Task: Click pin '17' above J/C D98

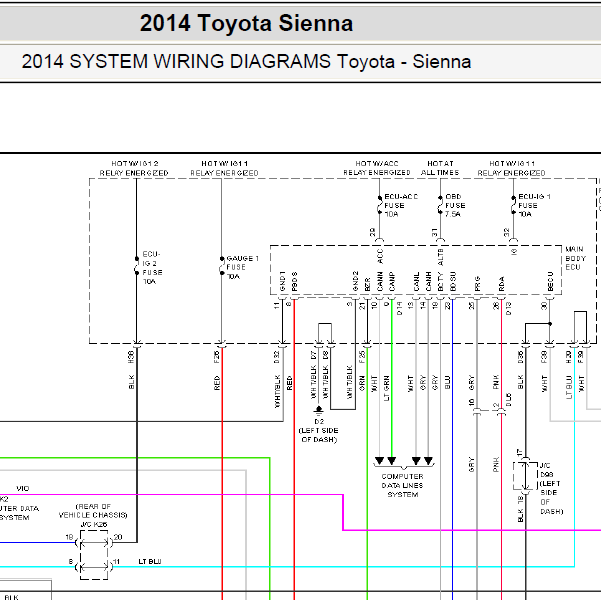Action: (x=520, y=452)
